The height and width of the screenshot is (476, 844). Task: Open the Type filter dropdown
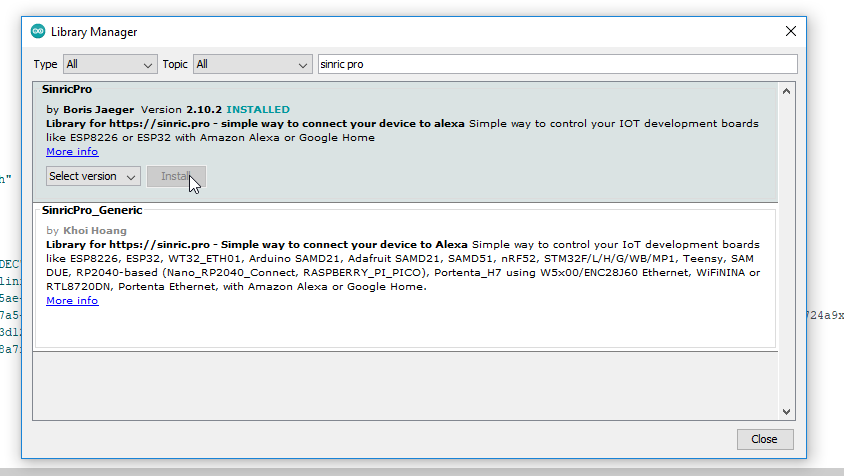[110, 64]
